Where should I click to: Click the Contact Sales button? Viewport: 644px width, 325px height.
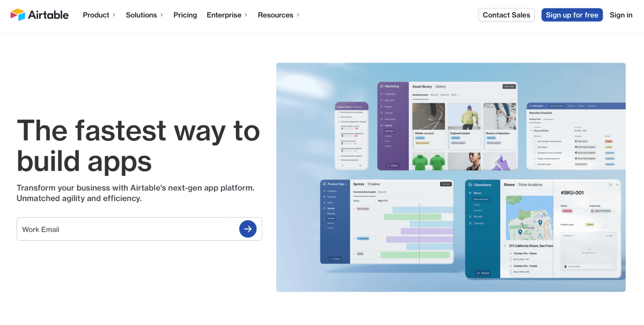pyautogui.click(x=506, y=15)
